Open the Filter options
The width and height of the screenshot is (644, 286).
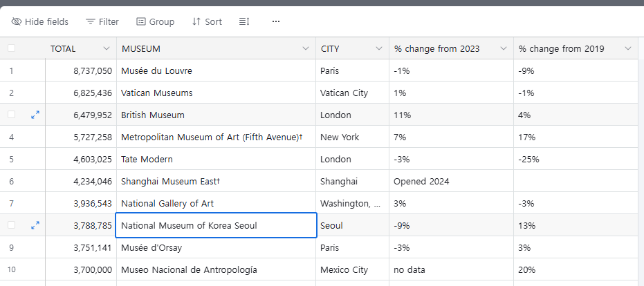click(102, 21)
